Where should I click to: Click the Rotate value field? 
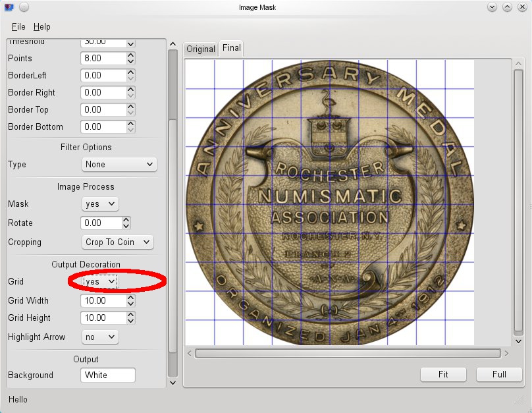(101, 223)
